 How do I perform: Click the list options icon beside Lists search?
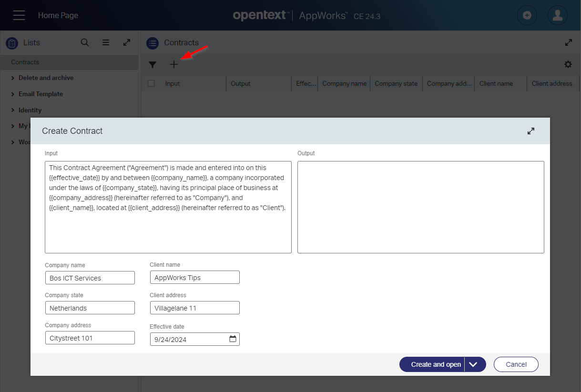click(106, 42)
